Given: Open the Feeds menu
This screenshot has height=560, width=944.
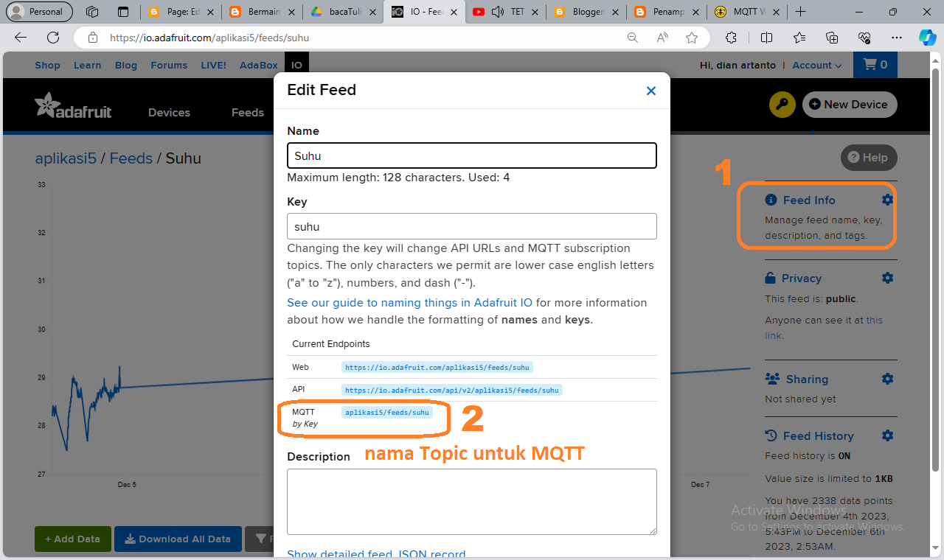Looking at the screenshot, I should click(247, 112).
